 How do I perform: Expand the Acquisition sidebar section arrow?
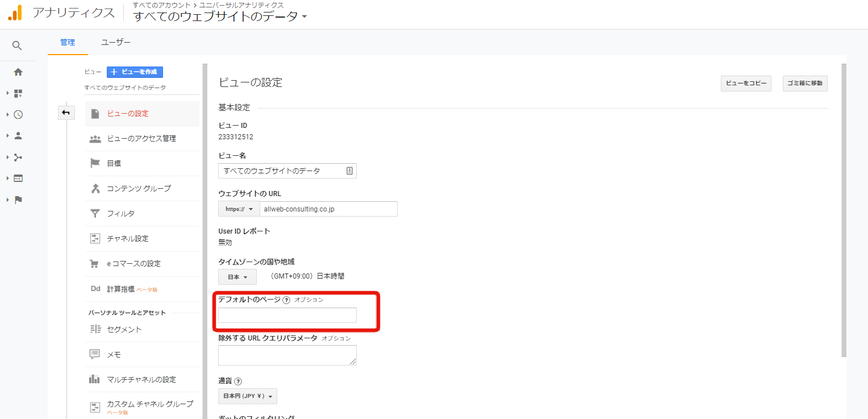pos(8,157)
